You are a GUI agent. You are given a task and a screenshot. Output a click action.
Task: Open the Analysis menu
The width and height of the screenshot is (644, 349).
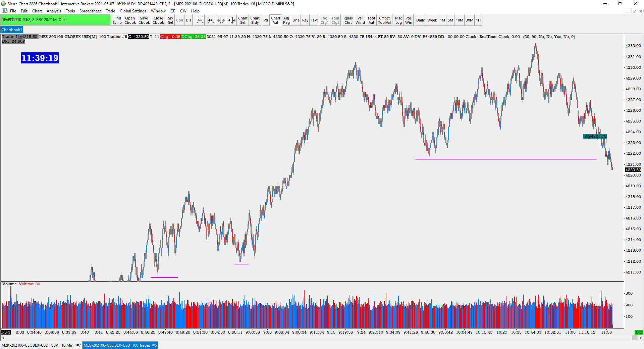coord(54,11)
